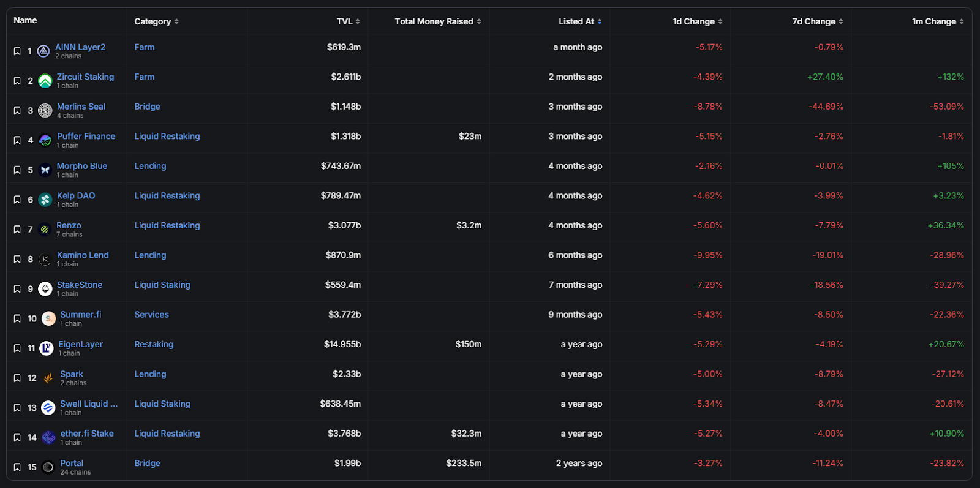
Task: Toggle bookmark for Portal
Action: click(x=17, y=467)
